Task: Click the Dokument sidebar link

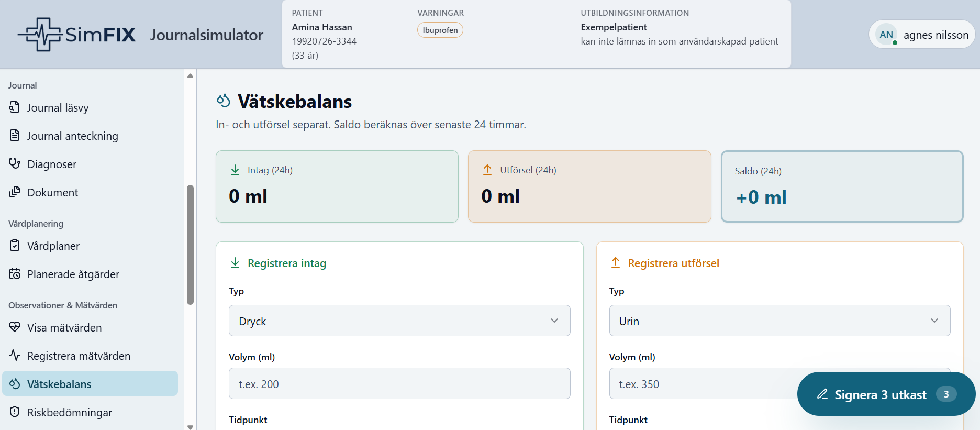Action: tap(90, 192)
